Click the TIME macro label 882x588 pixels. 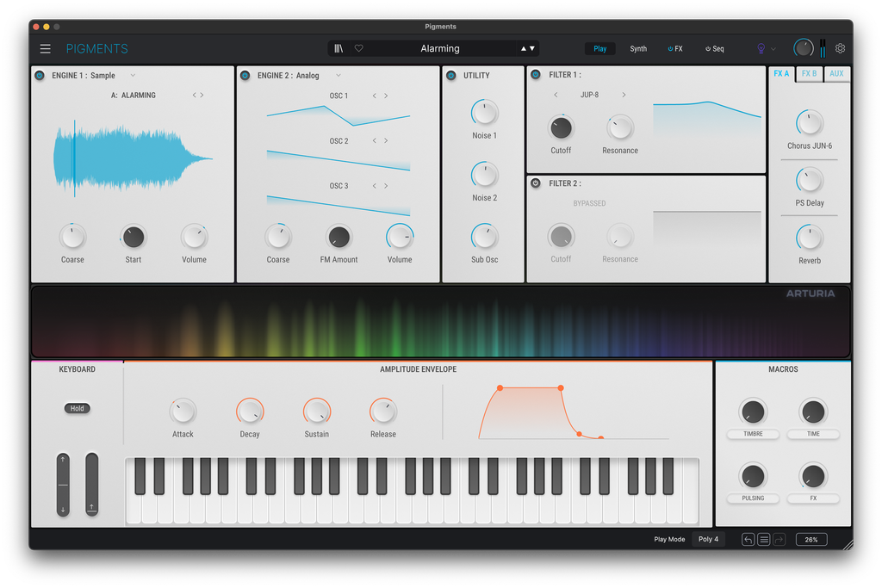[x=813, y=434]
